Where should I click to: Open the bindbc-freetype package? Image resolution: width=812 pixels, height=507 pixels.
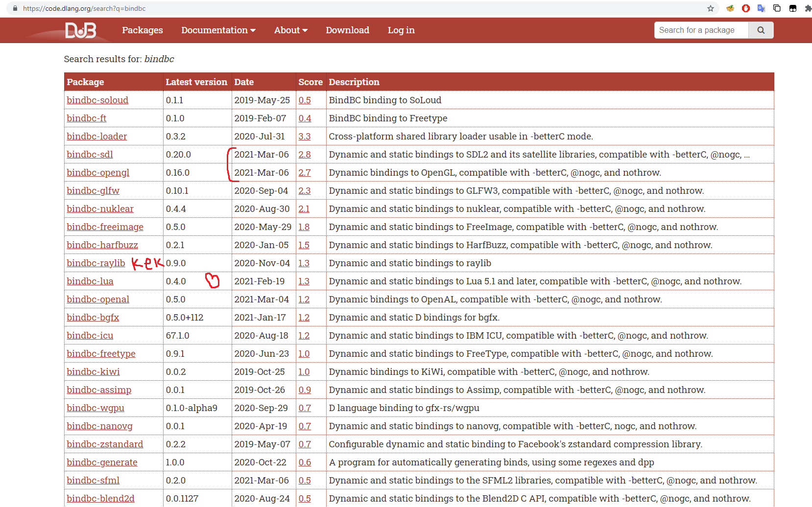tap(101, 354)
